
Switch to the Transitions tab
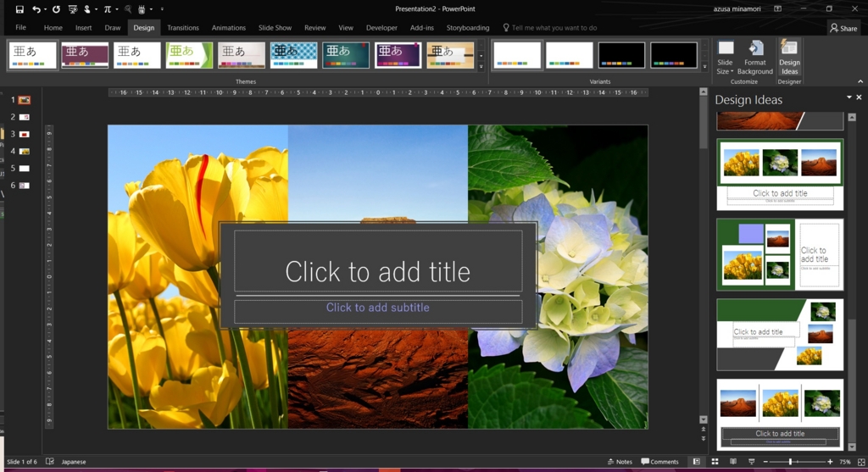183,28
